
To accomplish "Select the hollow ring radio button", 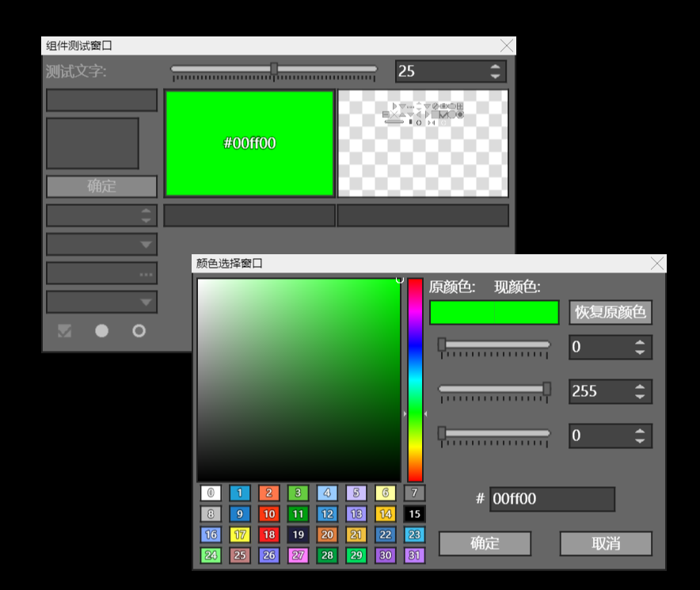I will tap(139, 331).
